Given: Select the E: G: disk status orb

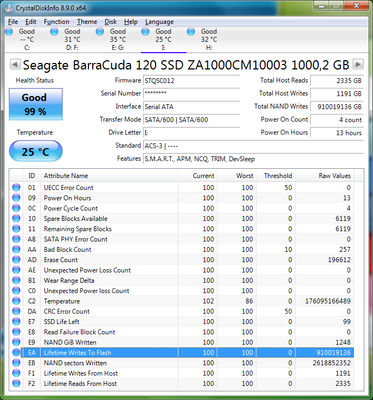Looking at the screenshot, I should coord(100,32).
